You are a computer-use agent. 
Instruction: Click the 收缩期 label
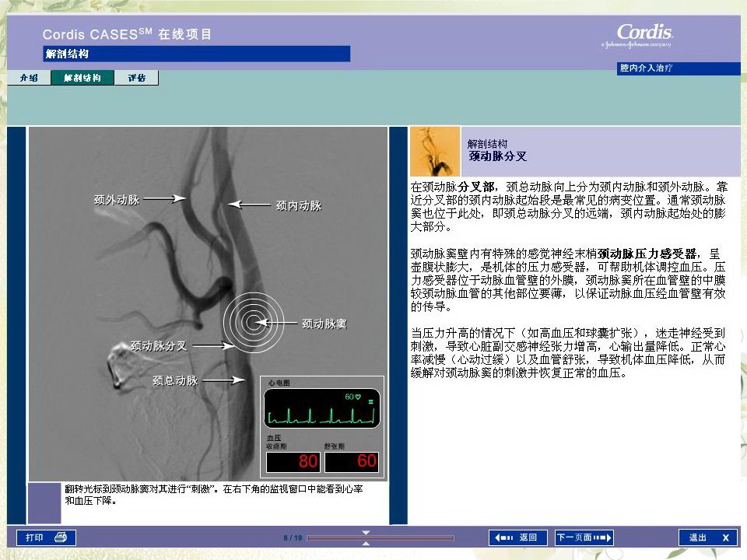(x=276, y=446)
